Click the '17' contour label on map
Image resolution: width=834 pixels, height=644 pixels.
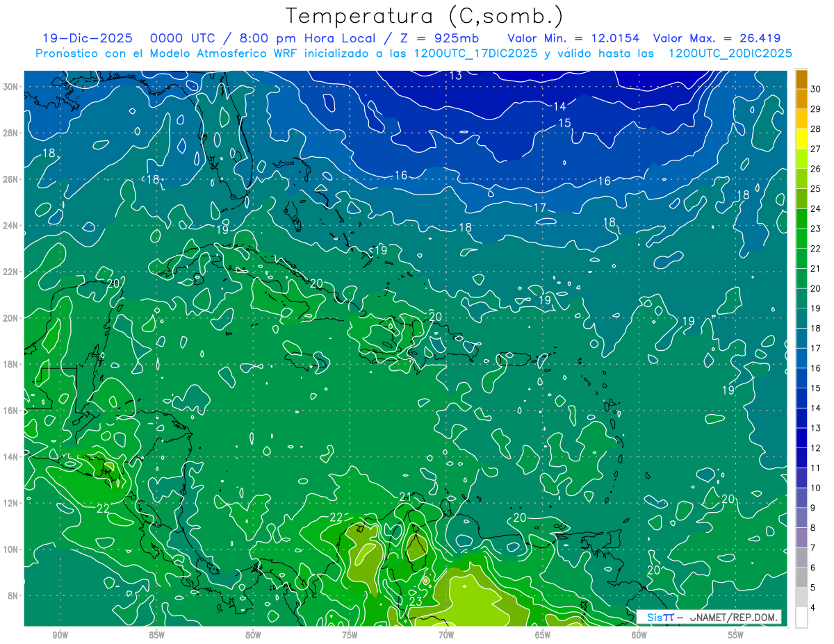coord(539,208)
